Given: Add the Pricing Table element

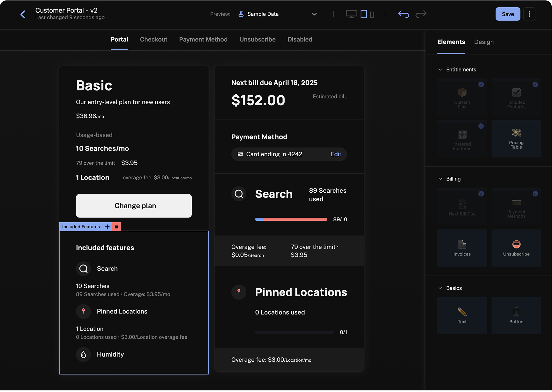Looking at the screenshot, I should pos(516,138).
